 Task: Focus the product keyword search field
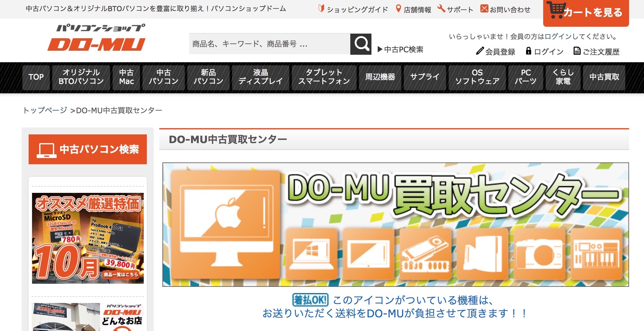tap(269, 44)
